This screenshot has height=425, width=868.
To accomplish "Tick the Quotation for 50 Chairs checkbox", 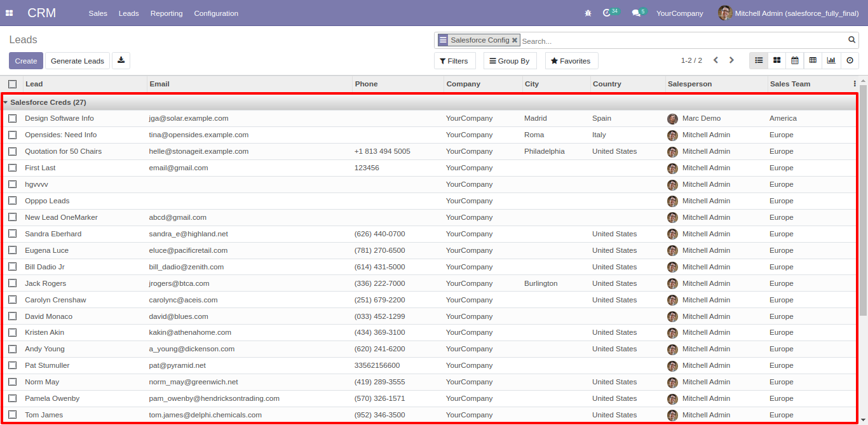I will click(13, 151).
